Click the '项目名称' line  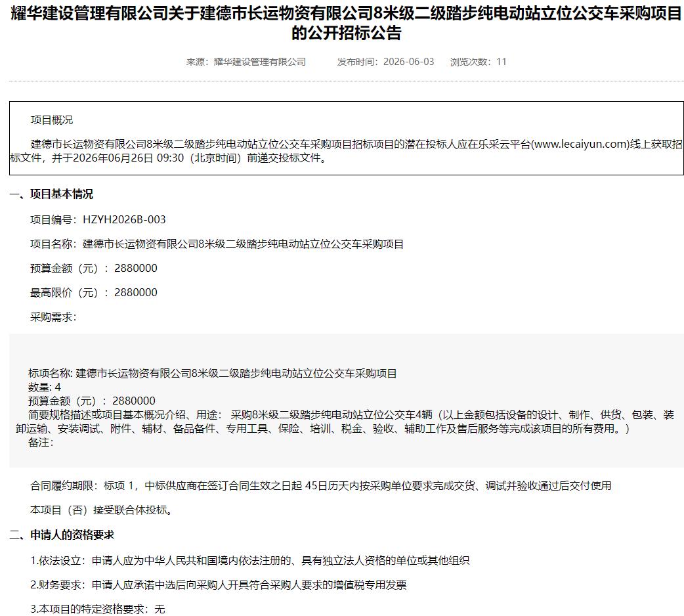pos(217,244)
